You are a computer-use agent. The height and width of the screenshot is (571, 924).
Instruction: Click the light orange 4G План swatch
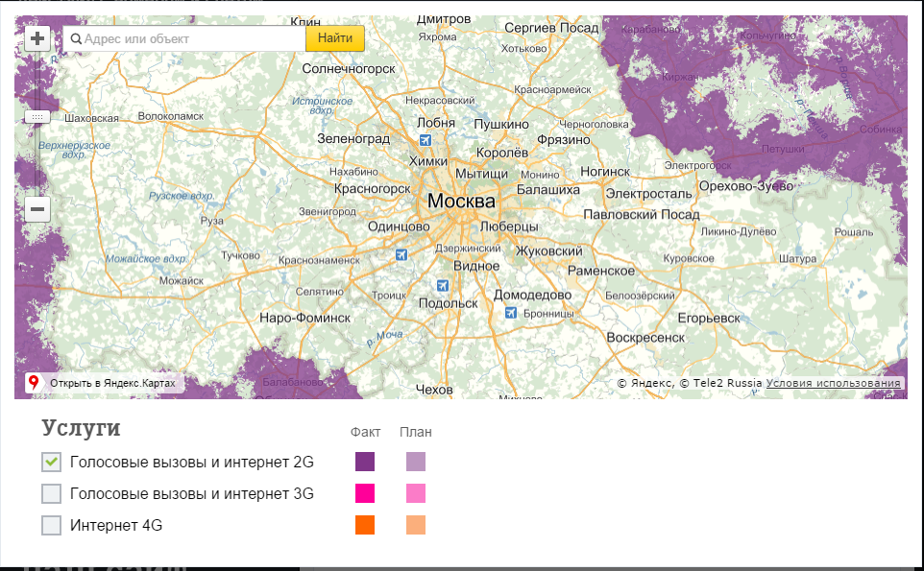[416, 525]
